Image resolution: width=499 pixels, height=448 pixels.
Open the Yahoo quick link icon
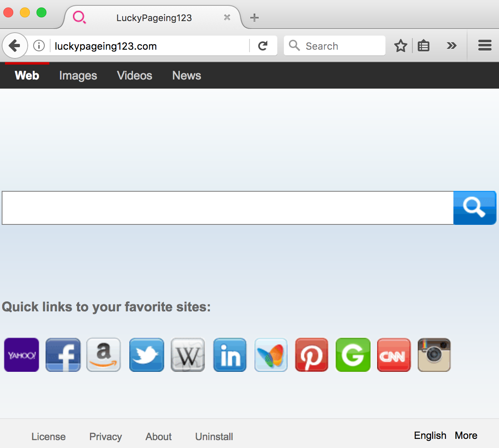(22, 355)
